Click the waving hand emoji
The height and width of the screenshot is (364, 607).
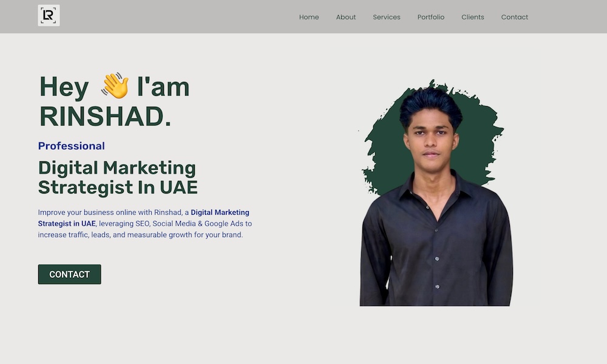click(x=115, y=86)
